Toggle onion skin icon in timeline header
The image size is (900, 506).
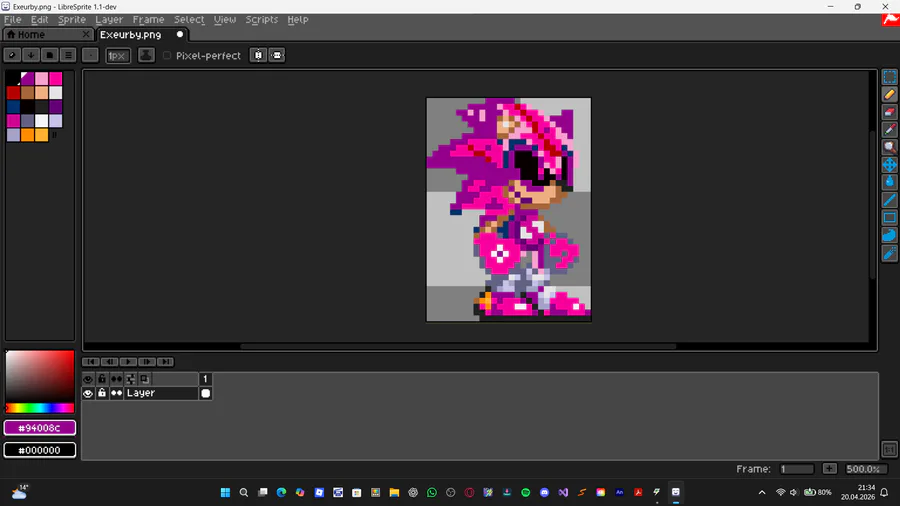point(145,379)
